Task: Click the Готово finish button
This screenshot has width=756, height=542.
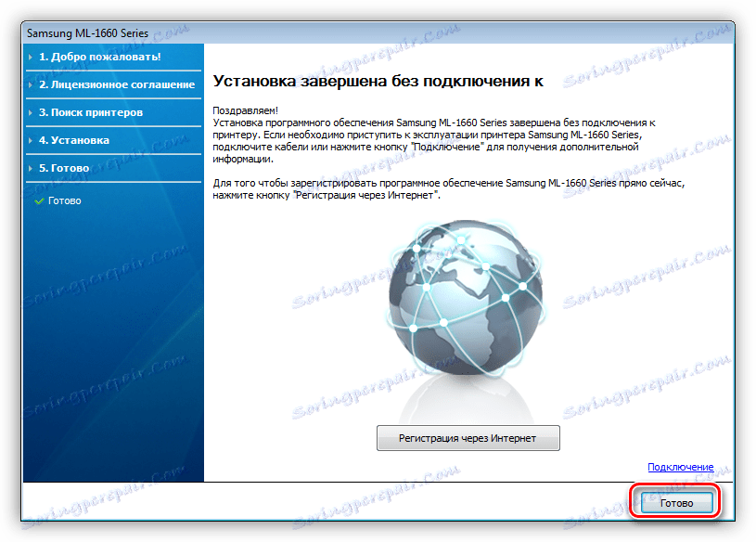Action: click(x=676, y=503)
